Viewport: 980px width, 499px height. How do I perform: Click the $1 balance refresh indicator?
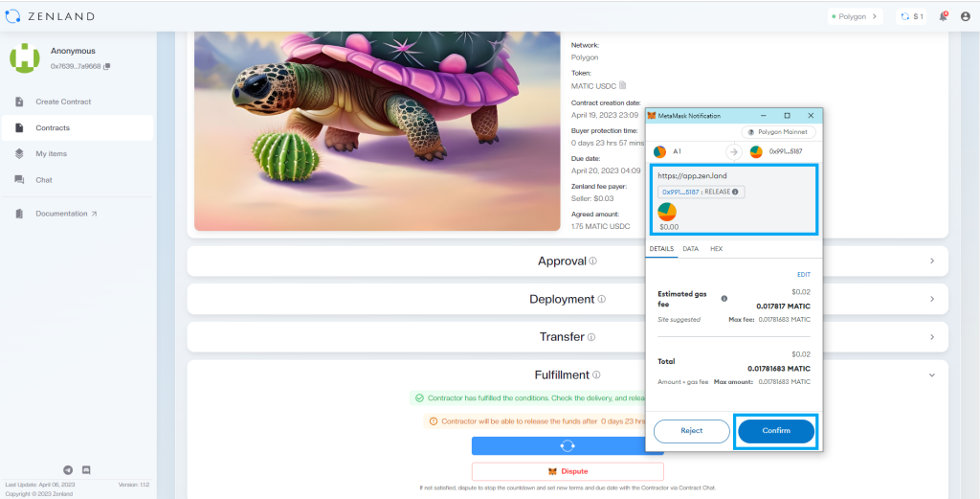click(912, 17)
